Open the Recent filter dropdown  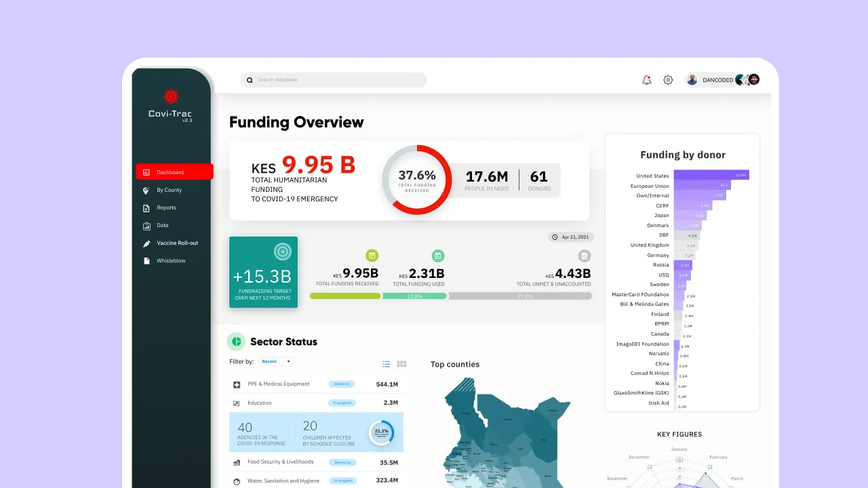click(x=275, y=361)
